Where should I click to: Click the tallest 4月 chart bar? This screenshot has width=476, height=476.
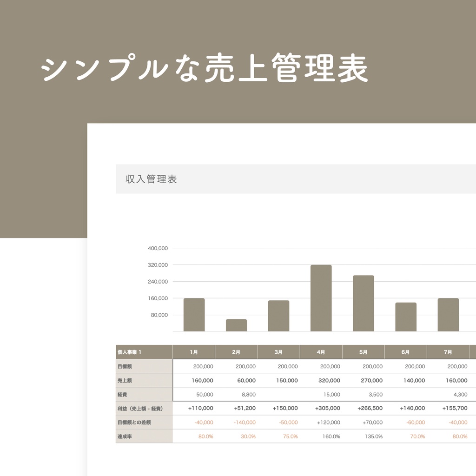tap(321, 298)
